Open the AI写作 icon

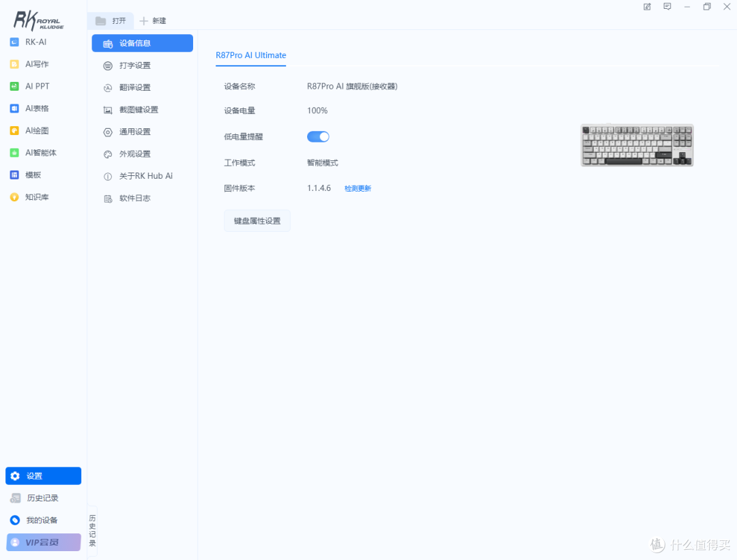(14, 64)
